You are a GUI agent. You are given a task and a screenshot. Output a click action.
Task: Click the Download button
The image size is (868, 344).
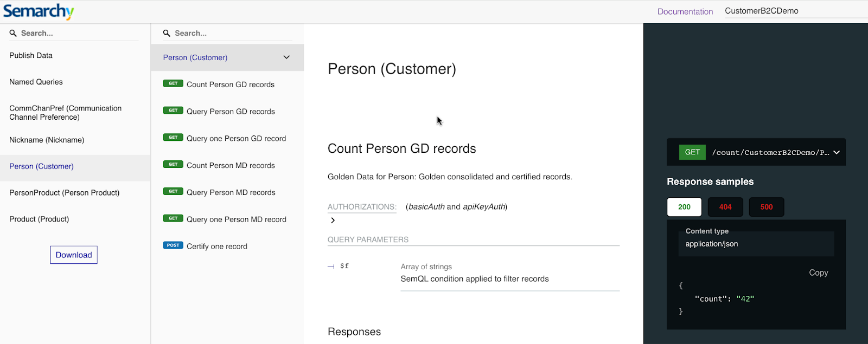click(x=74, y=255)
